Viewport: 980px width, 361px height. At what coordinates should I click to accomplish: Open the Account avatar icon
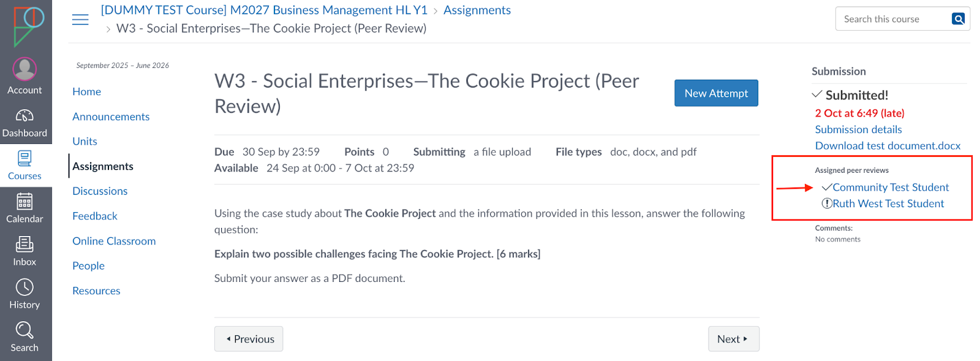24,69
